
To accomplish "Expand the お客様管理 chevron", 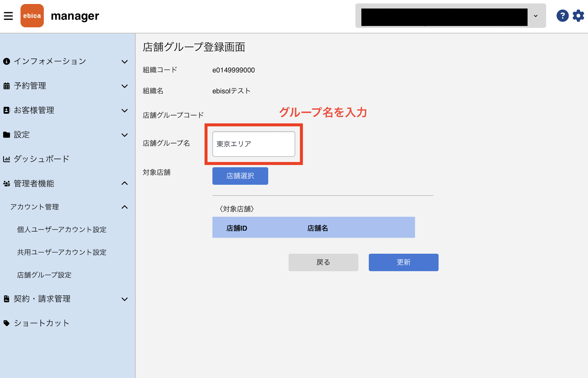I will (x=124, y=111).
